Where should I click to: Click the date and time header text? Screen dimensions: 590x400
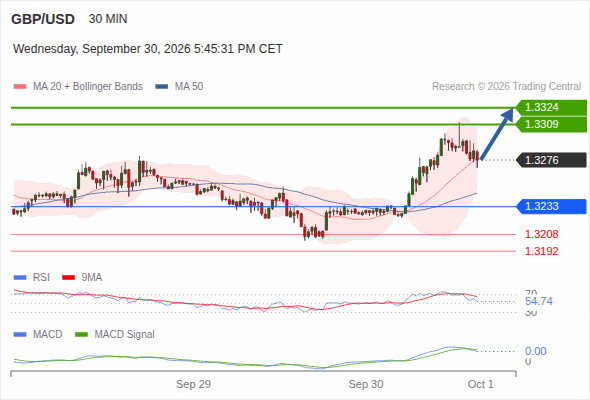coord(148,49)
